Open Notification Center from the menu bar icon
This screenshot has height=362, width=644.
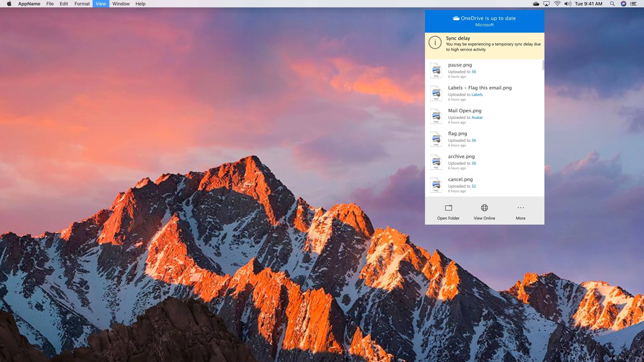[x=634, y=4]
